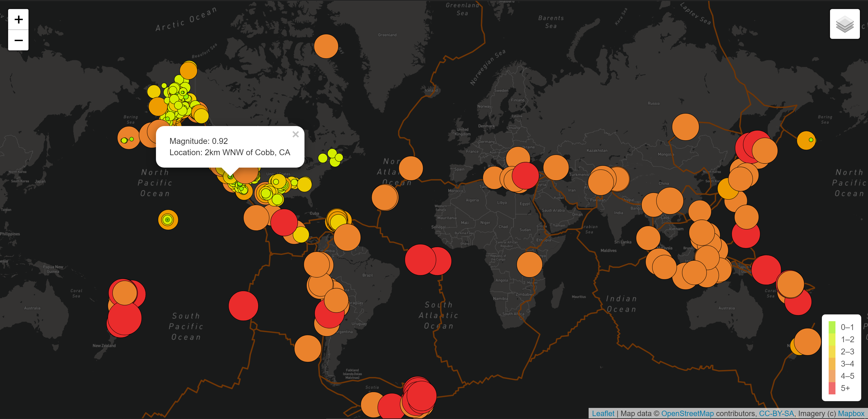Open the Mapbox link
Screen dimensions: 868x419
(851, 413)
